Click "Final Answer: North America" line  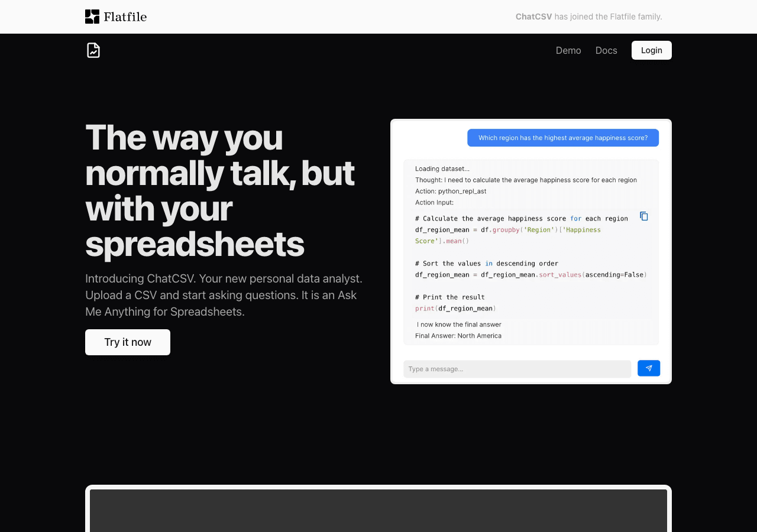[x=458, y=336]
